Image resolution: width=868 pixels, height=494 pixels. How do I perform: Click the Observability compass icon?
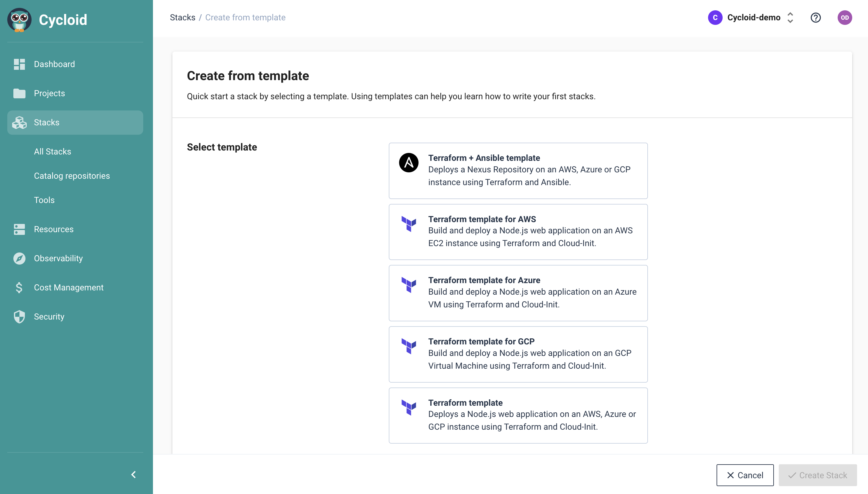pyautogui.click(x=19, y=259)
